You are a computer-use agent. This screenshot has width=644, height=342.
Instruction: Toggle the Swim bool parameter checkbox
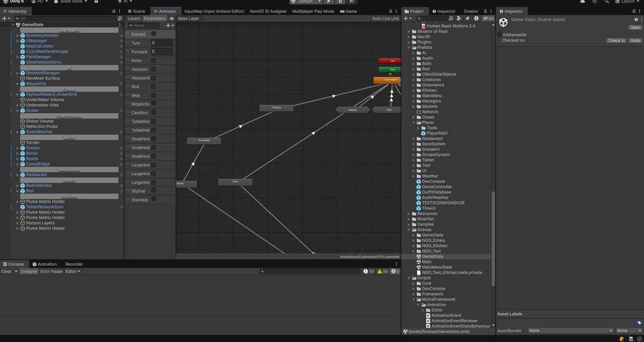click(x=153, y=61)
